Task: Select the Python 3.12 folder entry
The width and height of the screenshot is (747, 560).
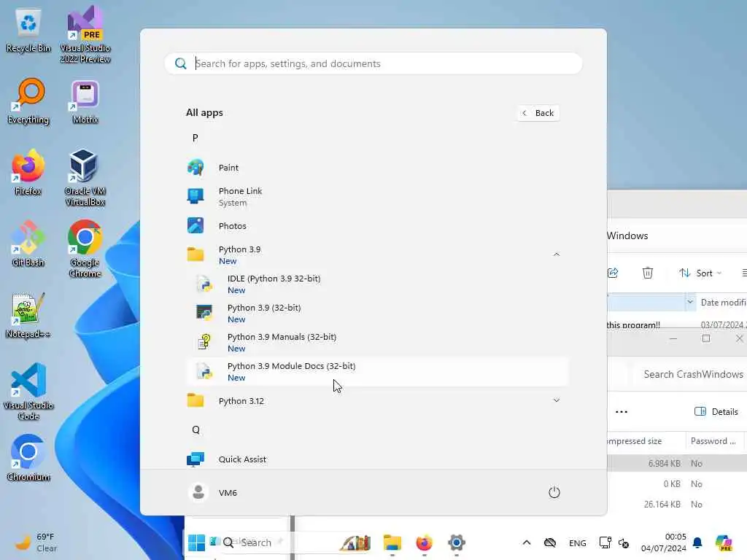Action: click(x=377, y=401)
